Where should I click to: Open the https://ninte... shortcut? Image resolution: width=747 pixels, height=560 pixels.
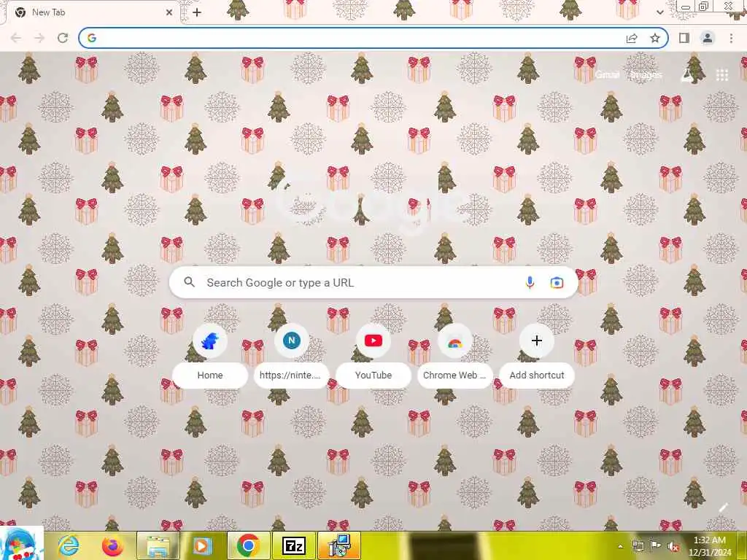pyautogui.click(x=292, y=356)
